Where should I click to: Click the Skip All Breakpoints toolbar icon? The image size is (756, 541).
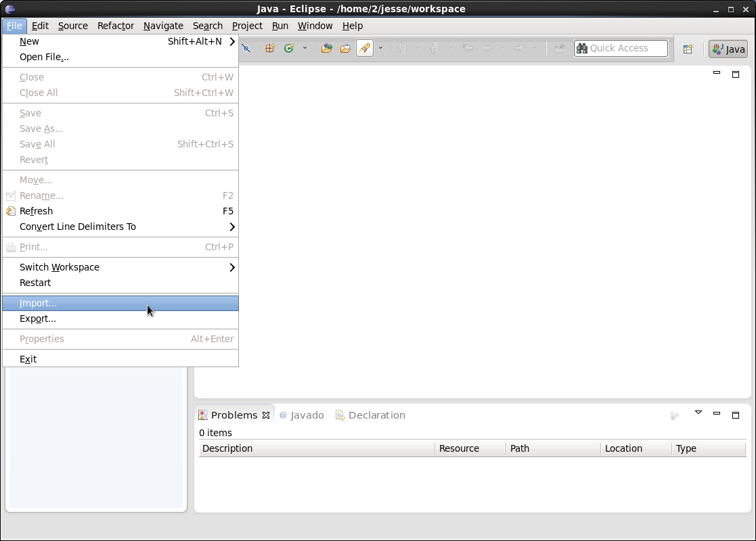[247, 49]
